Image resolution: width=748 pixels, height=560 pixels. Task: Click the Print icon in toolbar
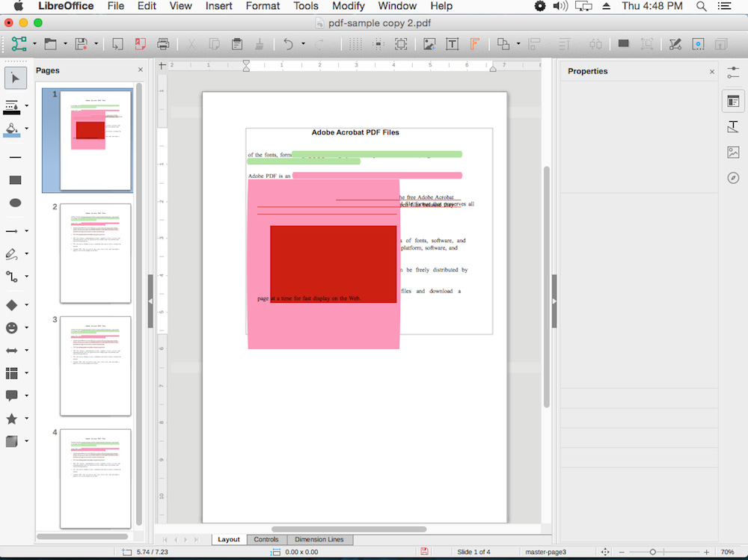(x=163, y=44)
